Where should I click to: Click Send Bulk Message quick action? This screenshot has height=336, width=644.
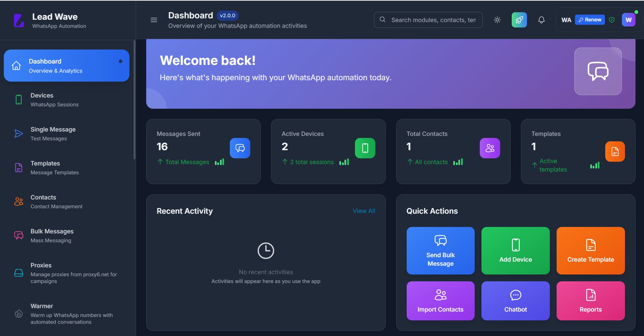coord(440,251)
